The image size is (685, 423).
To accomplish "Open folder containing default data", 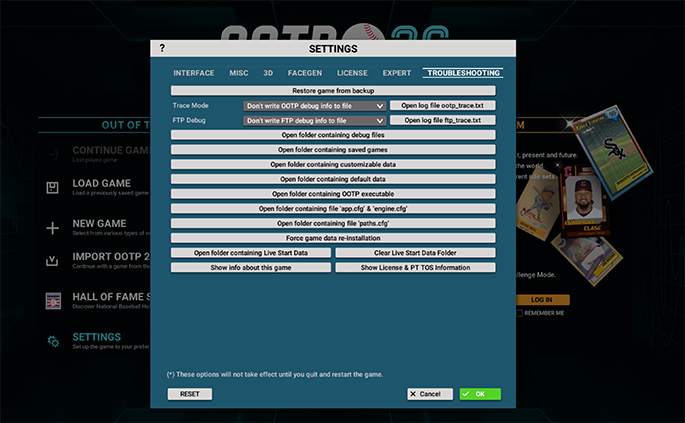I will pos(333,179).
